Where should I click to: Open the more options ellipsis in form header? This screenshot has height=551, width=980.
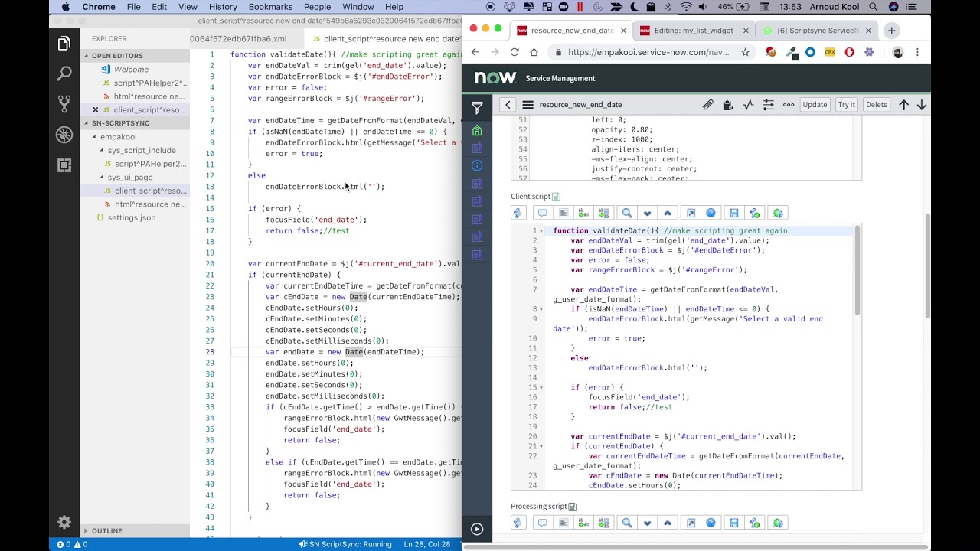(788, 105)
